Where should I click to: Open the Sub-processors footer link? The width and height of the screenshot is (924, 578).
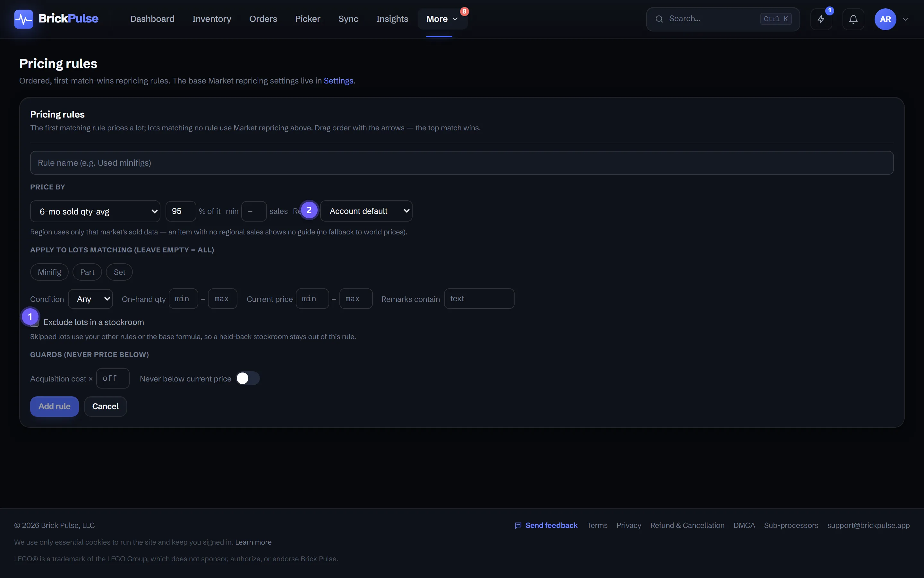(x=791, y=526)
